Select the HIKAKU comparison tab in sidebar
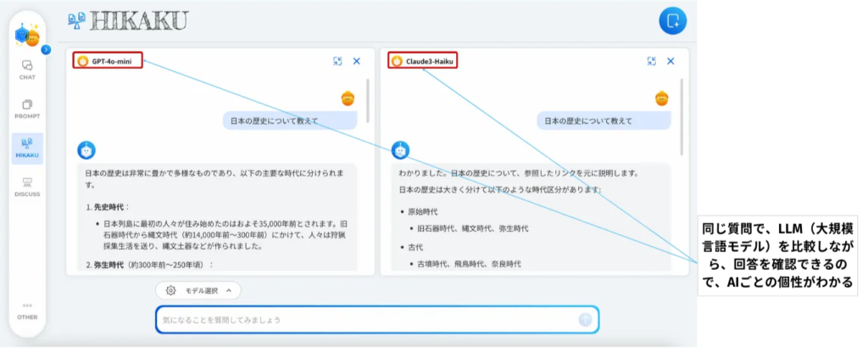868x348 pixels. pyautogui.click(x=27, y=148)
